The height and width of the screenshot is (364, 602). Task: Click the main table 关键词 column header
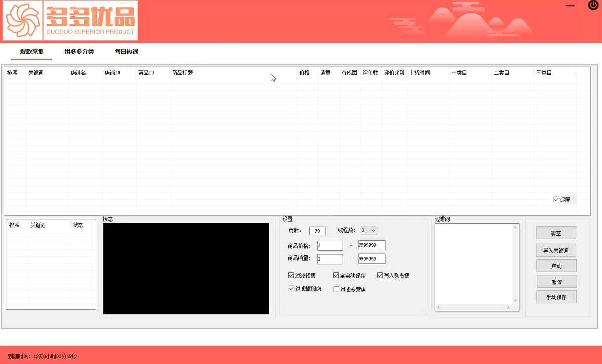point(47,73)
